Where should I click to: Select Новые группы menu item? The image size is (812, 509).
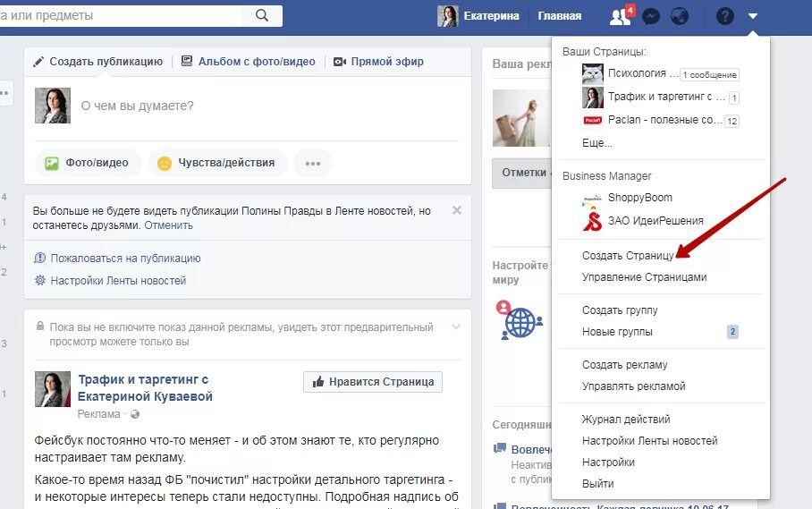pyautogui.click(x=617, y=332)
